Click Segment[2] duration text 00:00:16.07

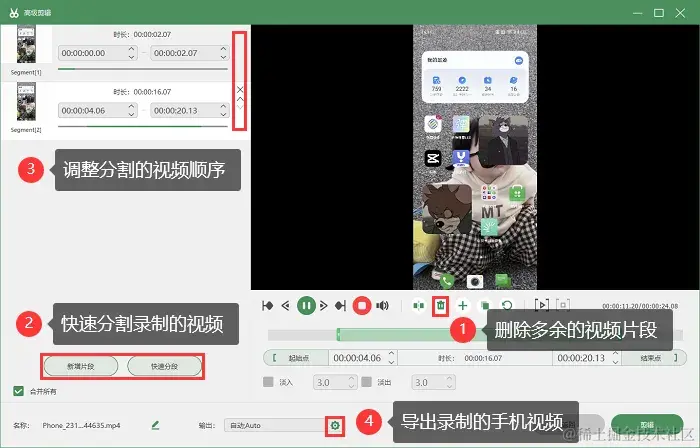coord(152,92)
